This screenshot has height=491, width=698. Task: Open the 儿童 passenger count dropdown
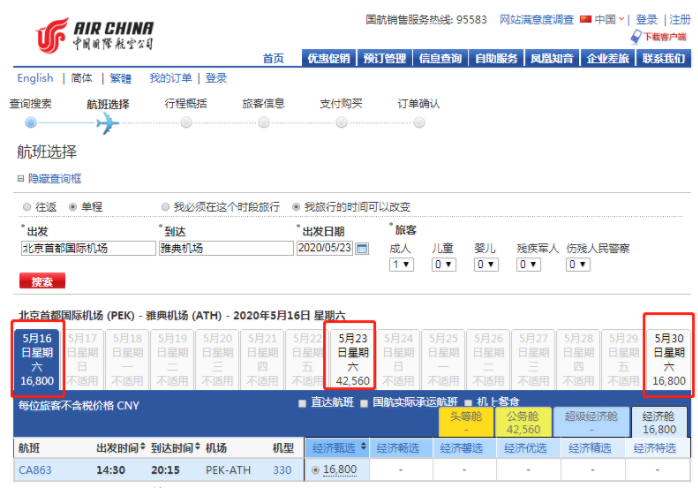pyautogui.click(x=444, y=264)
